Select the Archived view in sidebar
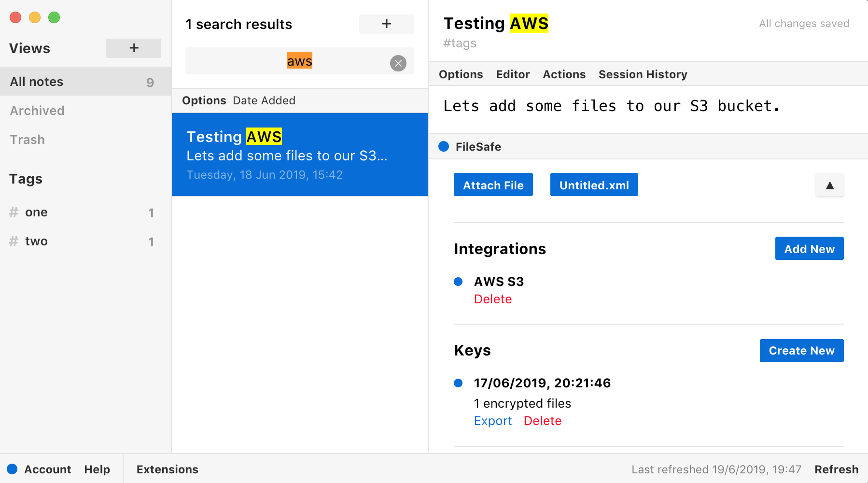The height and width of the screenshot is (483, 868). 37,111
